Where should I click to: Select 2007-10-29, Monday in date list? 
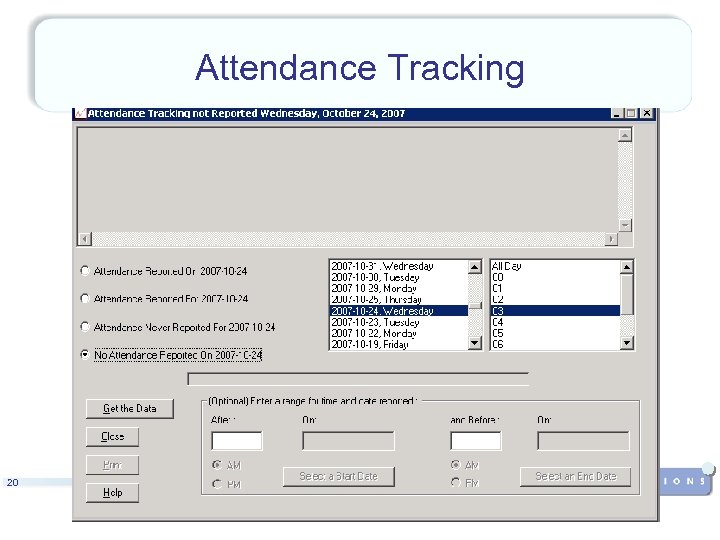point(399,288)
